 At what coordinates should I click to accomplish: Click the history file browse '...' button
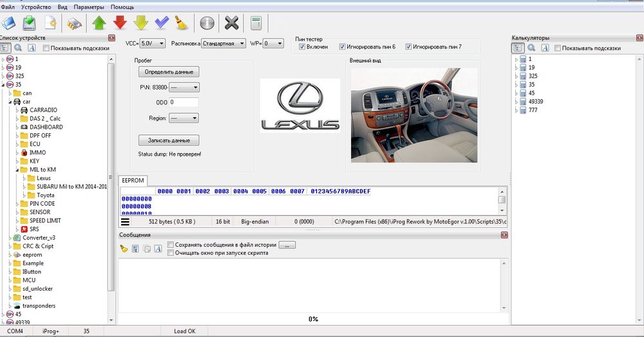(287, 245)
